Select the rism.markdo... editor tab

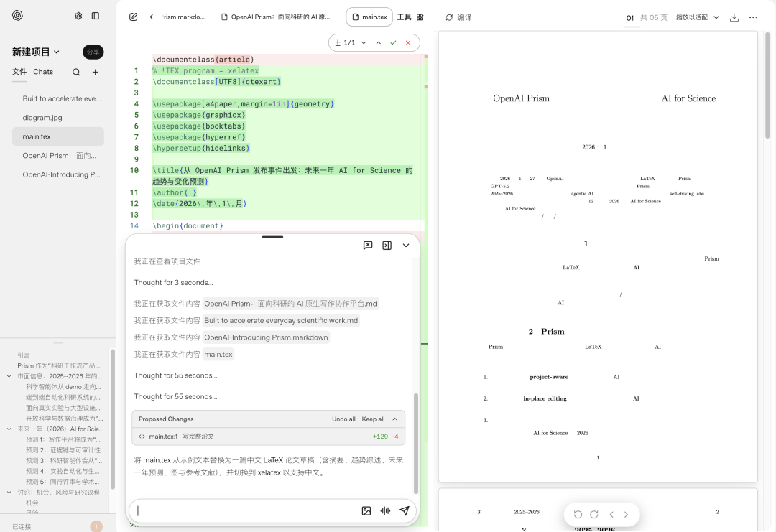tap(184, 17)
